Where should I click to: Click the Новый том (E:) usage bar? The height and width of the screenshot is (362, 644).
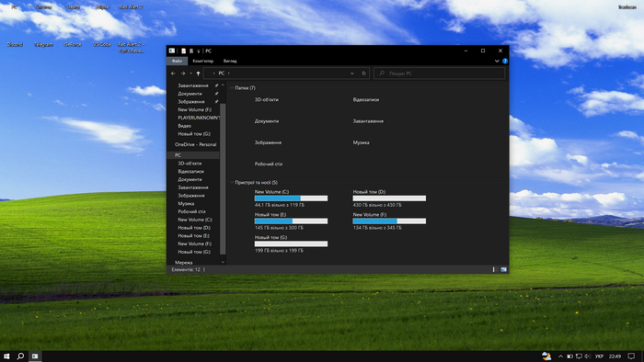[x=292, y=221]
